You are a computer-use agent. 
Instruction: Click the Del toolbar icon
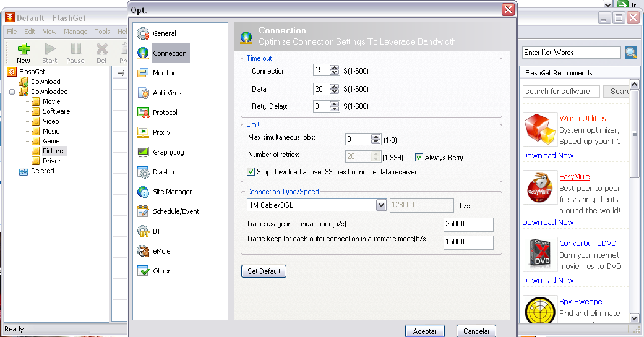point(101,49)
